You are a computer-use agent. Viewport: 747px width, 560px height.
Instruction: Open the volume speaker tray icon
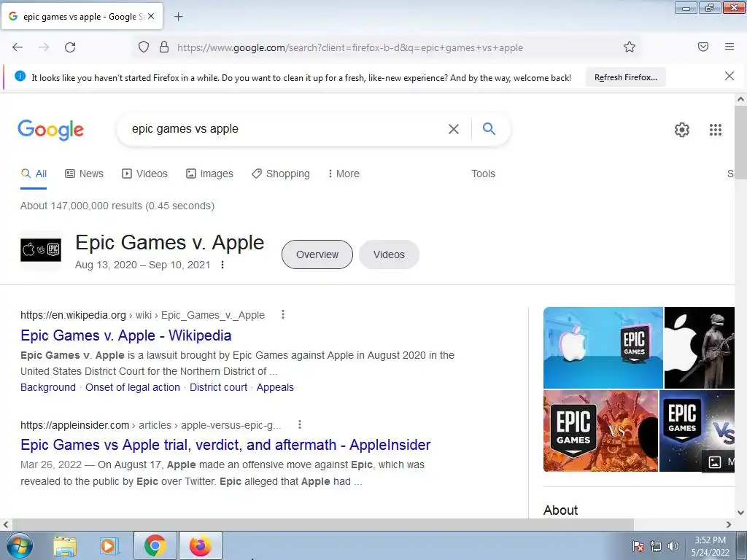(x=673, y=546)
